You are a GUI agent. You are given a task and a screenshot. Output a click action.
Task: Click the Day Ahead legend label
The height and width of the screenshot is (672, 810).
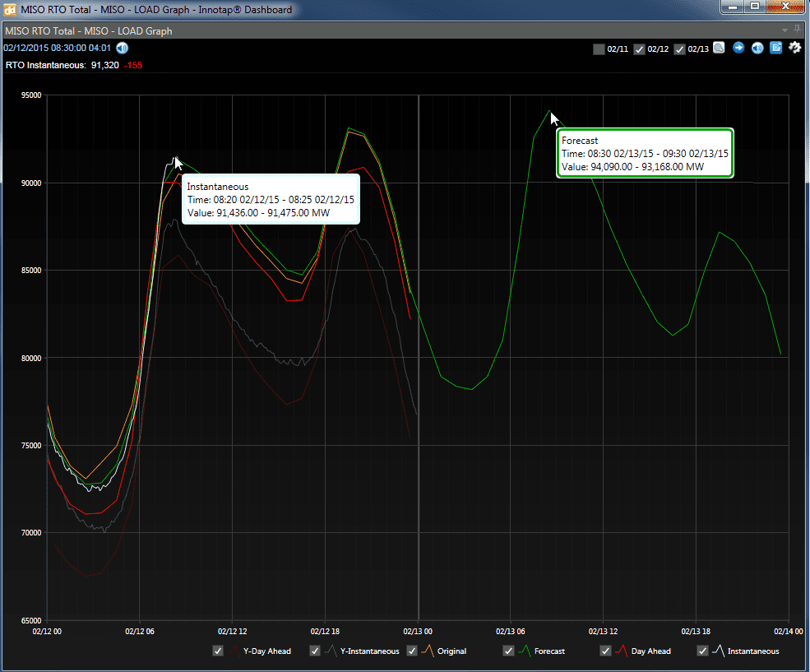[x=651, y=651]
